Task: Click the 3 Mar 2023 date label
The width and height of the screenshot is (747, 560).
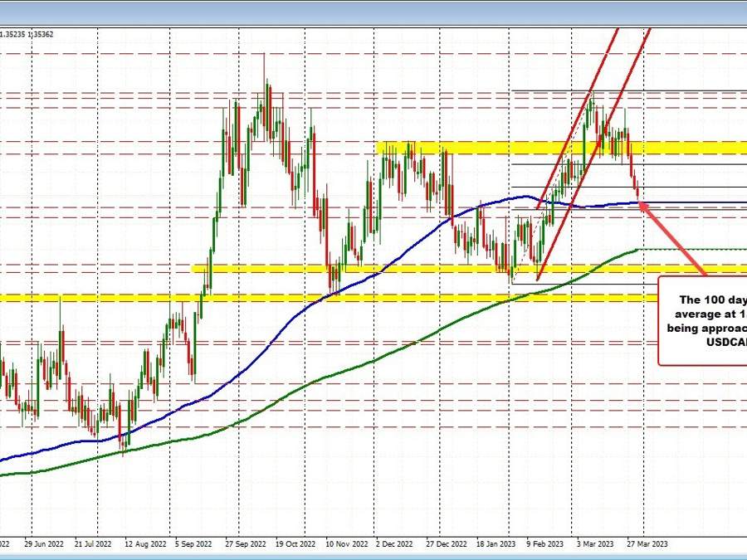Action: pos(595,544)
